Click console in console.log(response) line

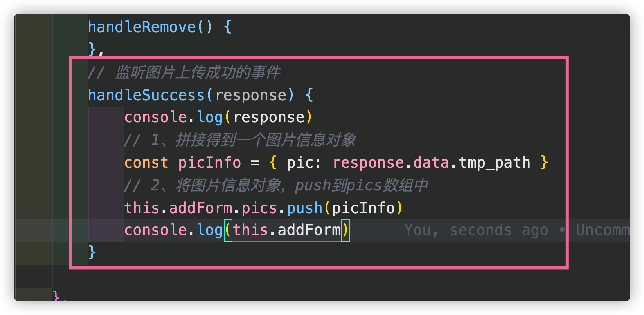click(156, 117)
